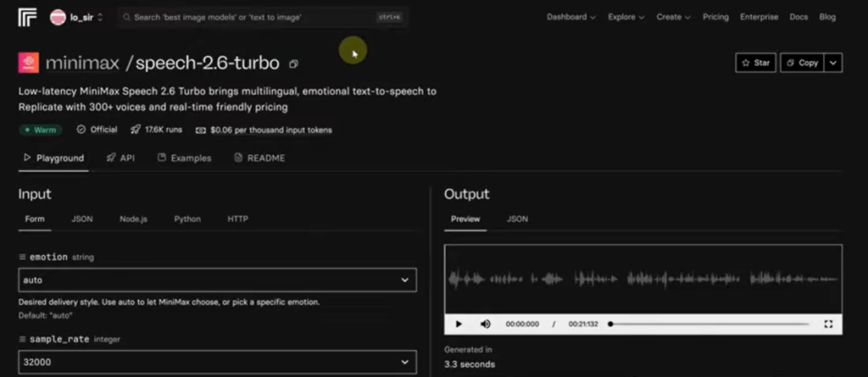Screen dimensions: 868x377
Task: Click the Copy button
Action: point(801,63)
